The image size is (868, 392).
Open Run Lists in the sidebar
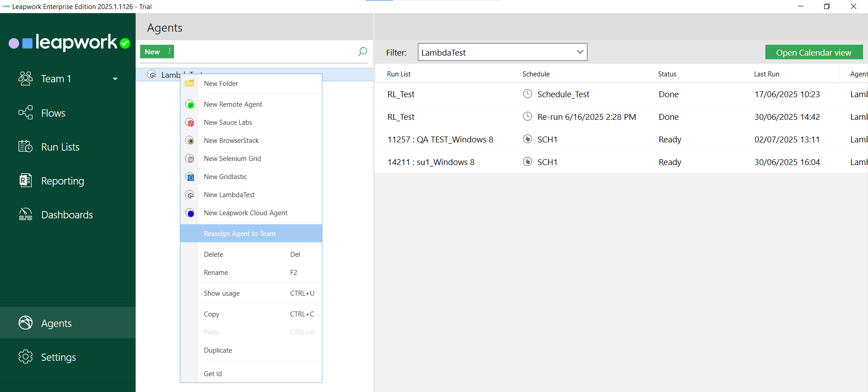click(60, 147)
